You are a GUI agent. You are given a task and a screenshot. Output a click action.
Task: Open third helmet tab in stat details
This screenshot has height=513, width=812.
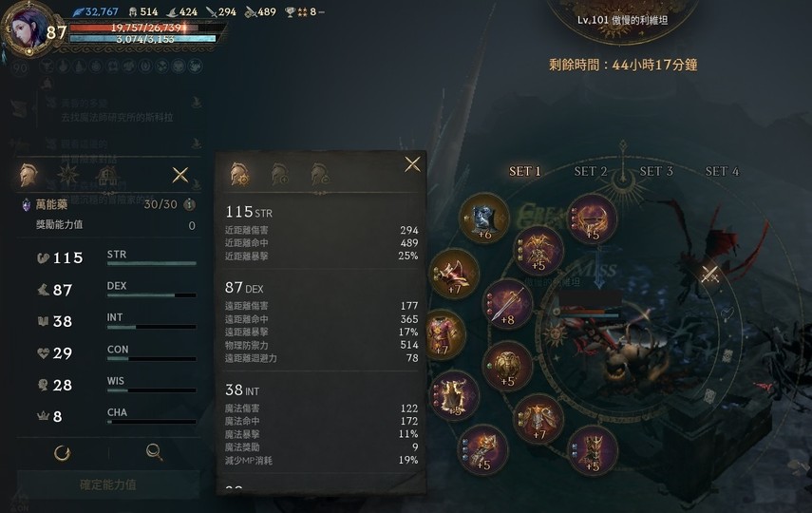(x=319, y=175)
